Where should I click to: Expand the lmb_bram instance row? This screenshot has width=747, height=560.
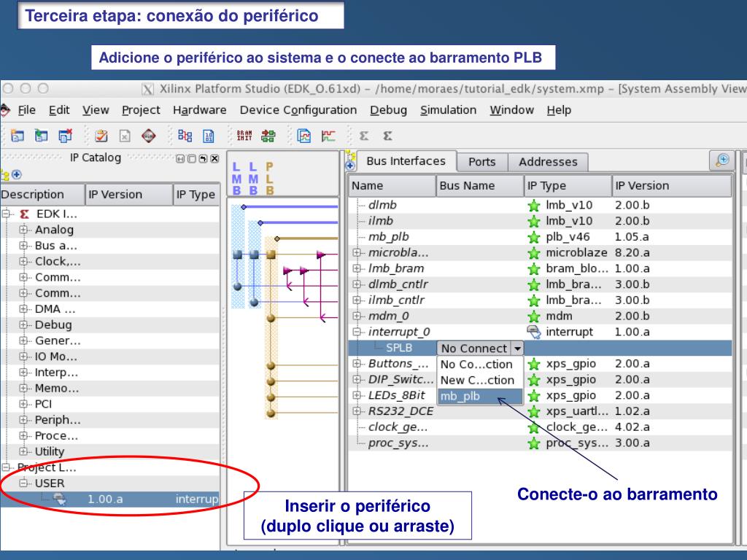click(356, 268)
